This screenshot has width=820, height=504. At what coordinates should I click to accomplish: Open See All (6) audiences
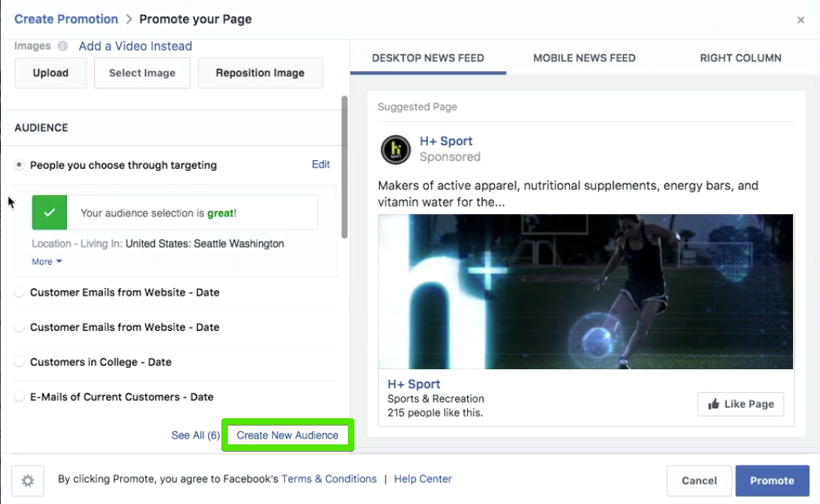(x=195, y=435)
